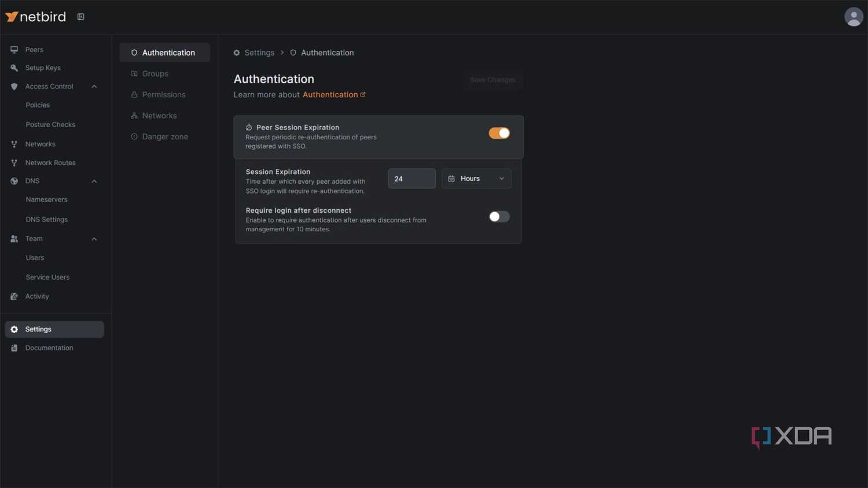Select the Authentication settings tab
Viewport: 868px width, 488px height.
165,53
